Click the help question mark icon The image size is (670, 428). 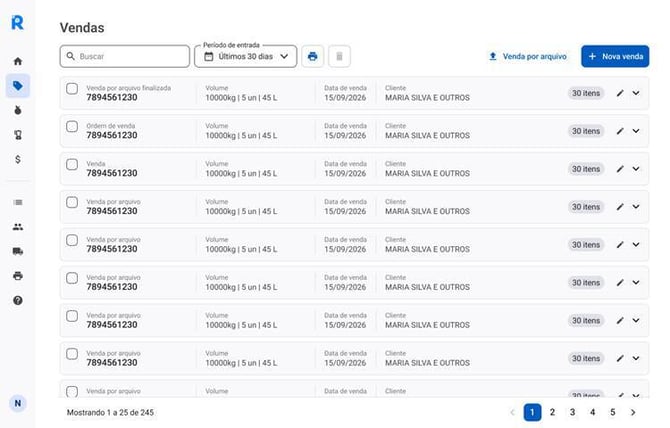[x=18, y=300]
